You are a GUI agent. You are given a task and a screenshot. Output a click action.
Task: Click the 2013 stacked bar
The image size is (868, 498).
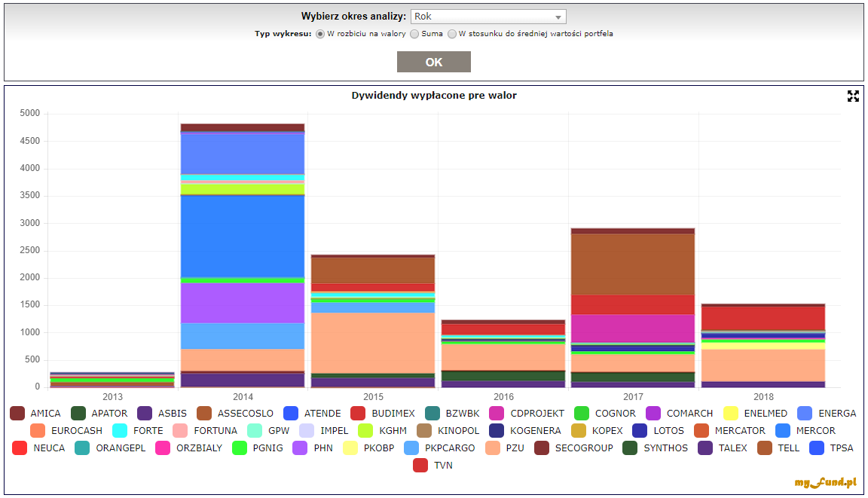click(112, 380)
